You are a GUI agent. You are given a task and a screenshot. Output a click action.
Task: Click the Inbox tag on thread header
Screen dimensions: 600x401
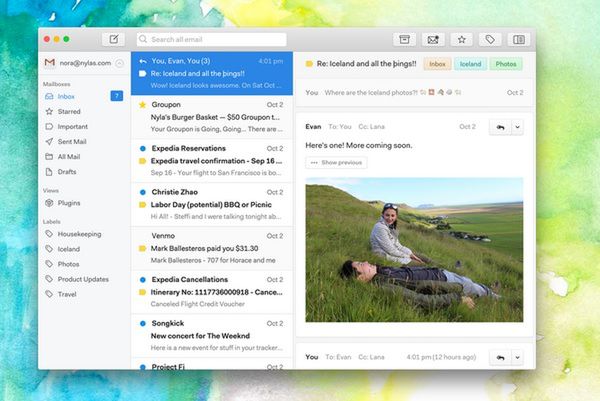[x=437, y=64]
